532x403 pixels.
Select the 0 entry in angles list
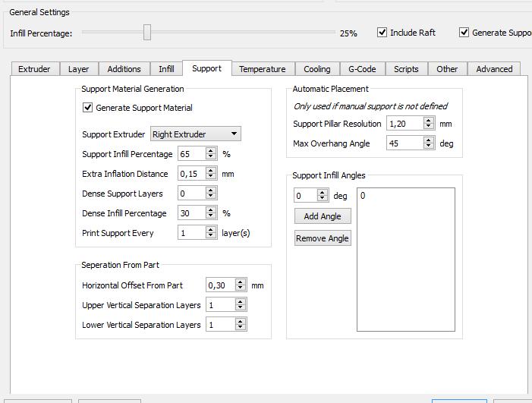(364, 196)
